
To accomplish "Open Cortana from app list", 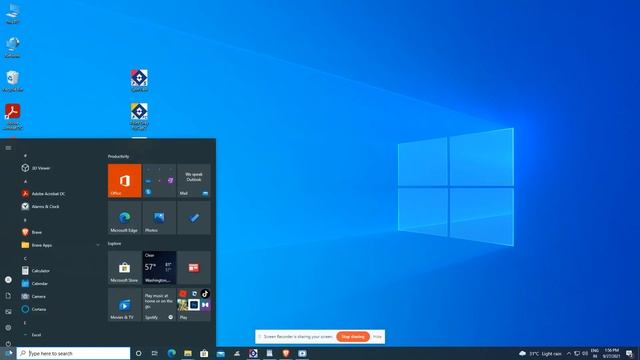I will coord(59,309).
